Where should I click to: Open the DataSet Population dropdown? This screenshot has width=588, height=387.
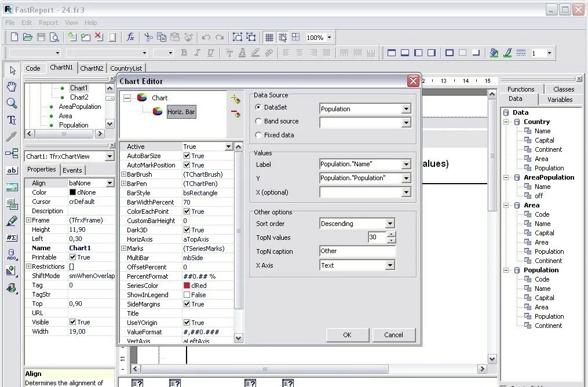coord(406,109)
